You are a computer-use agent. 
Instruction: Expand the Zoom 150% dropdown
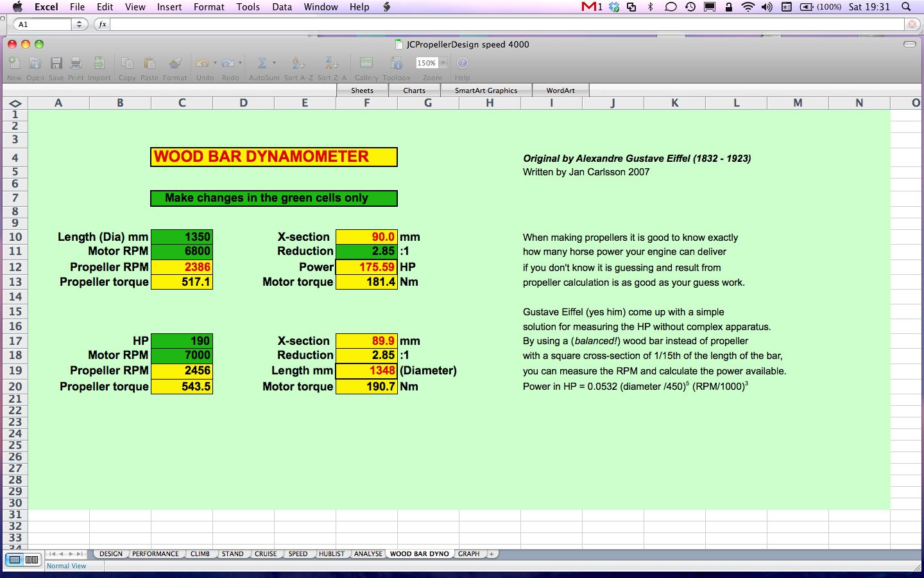(x=443, y=63)
